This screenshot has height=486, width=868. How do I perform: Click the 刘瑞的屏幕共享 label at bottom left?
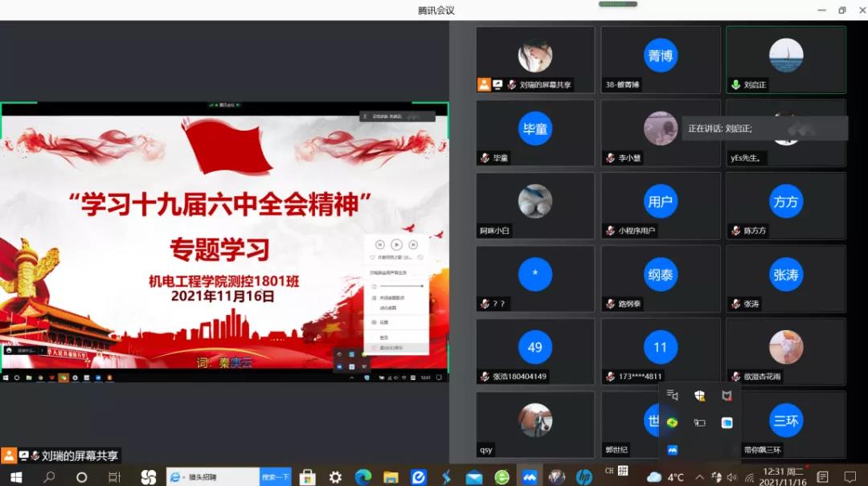coord(80,455)
